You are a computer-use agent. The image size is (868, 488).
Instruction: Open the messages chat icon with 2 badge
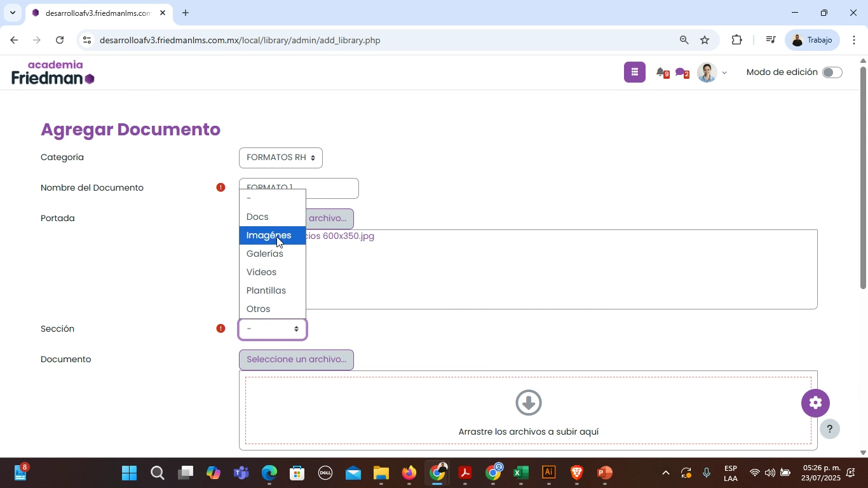(682, 72)
